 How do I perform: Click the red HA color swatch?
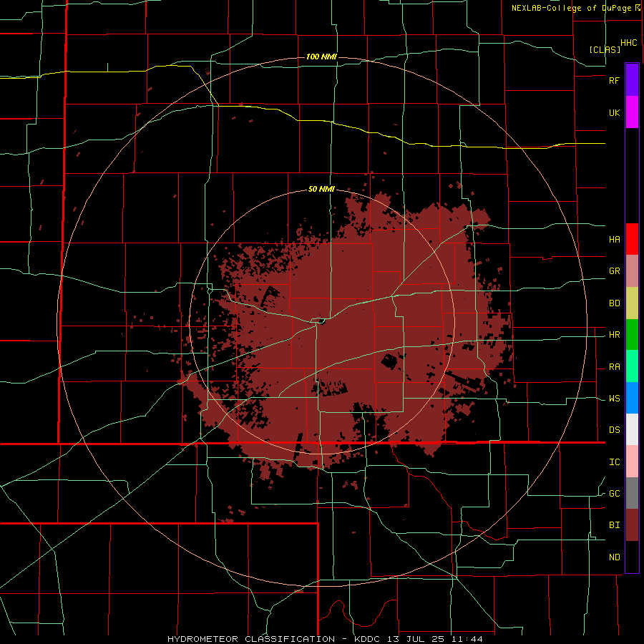(632, 239)
